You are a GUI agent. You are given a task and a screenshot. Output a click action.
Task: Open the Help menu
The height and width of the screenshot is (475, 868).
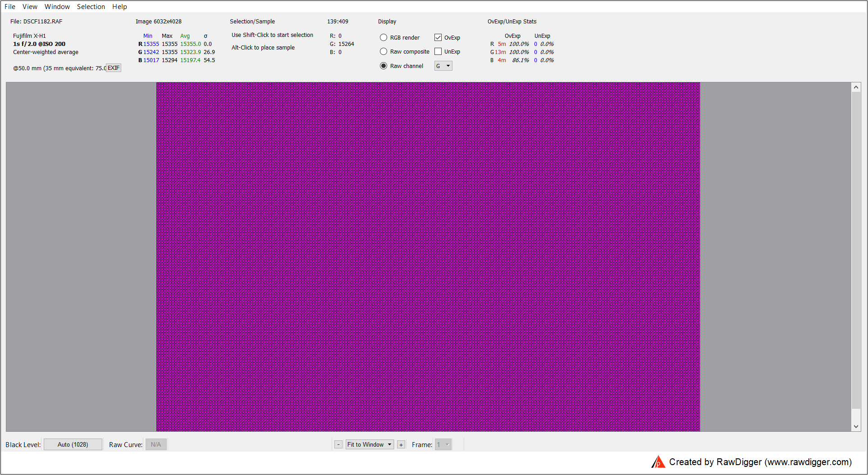(119, 7)
